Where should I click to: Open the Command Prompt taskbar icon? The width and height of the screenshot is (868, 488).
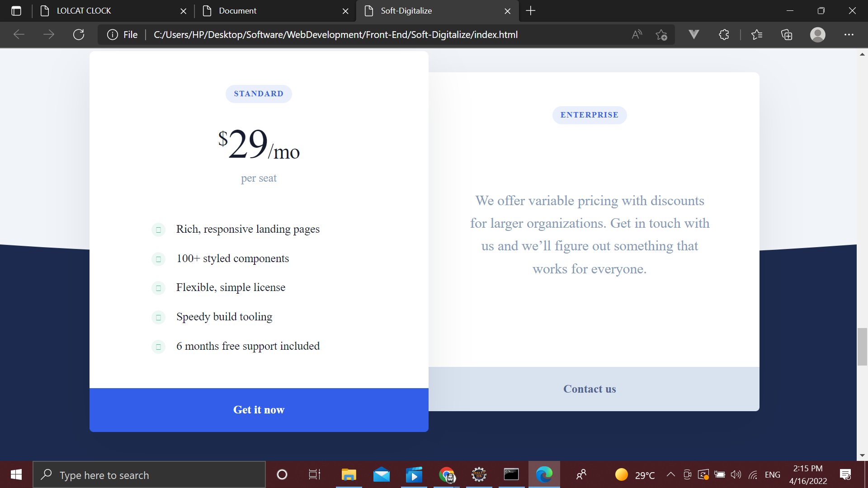pyautogui.click(x=511, y=474)
